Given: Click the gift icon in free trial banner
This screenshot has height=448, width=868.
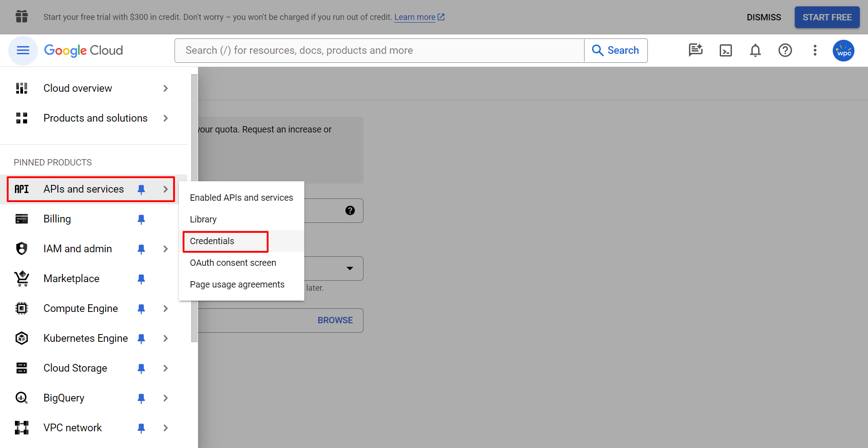Looking at the screenshot, I should pos(22,17).
